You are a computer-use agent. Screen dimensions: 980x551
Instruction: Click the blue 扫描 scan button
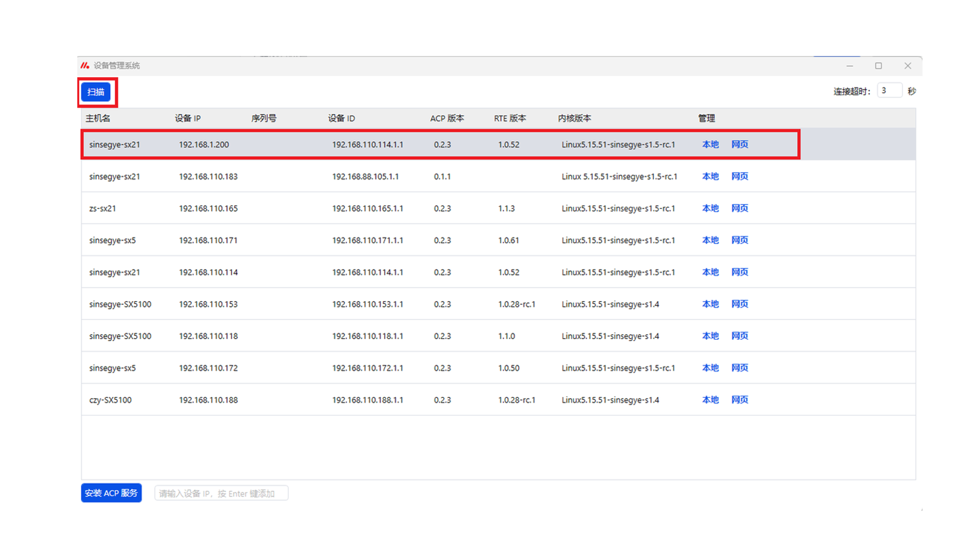click(95, 92)
